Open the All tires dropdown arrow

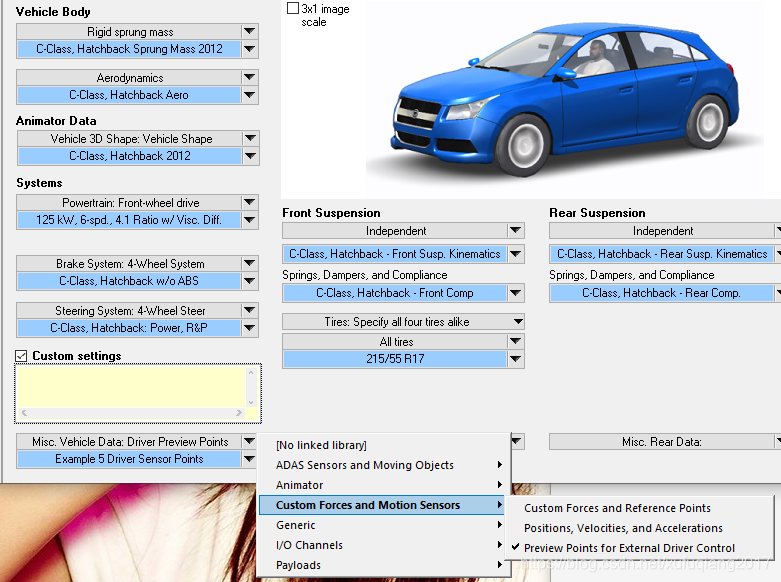[516, 341]
